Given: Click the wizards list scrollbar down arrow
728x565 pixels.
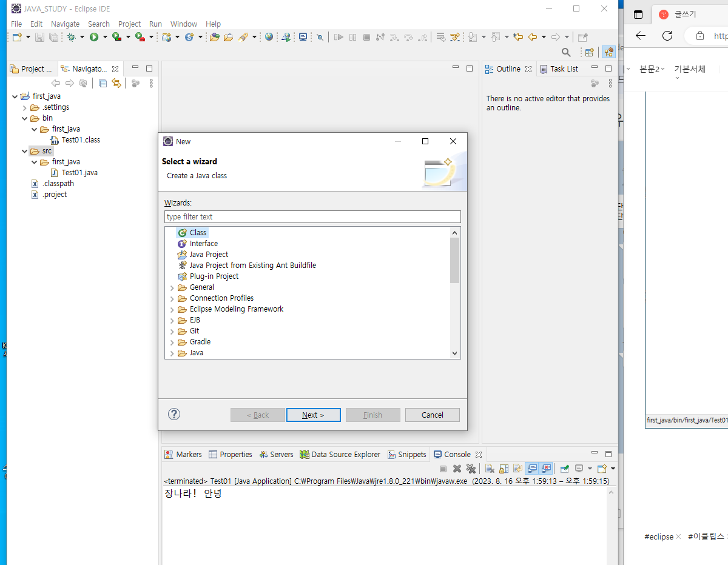Looking at the screenshot, I should tap(454, 353).
